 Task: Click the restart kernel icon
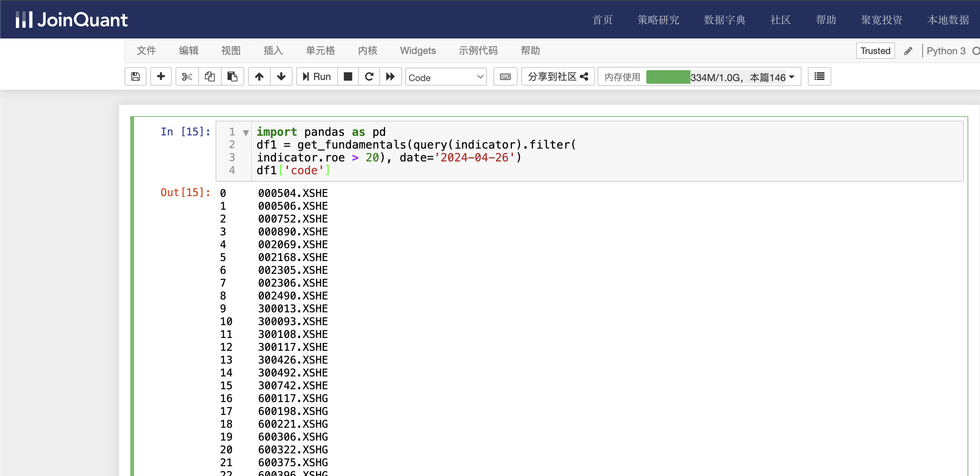369,77
